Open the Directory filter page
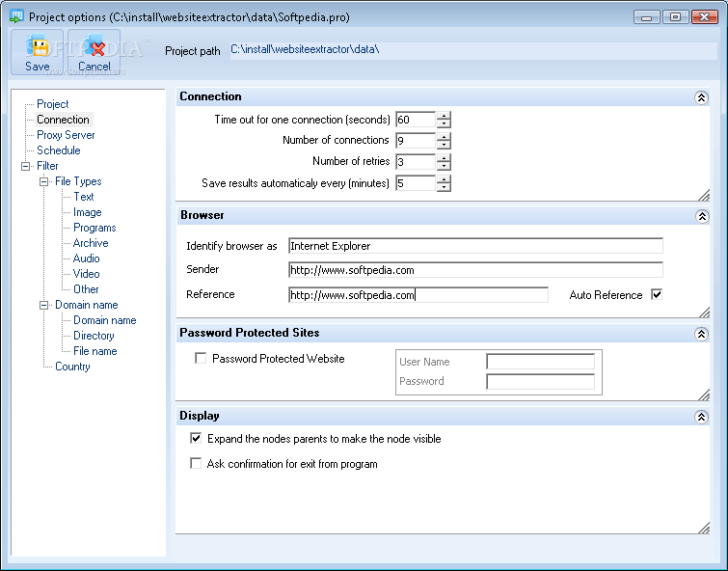The image size is (728, 571). (94, 336)
